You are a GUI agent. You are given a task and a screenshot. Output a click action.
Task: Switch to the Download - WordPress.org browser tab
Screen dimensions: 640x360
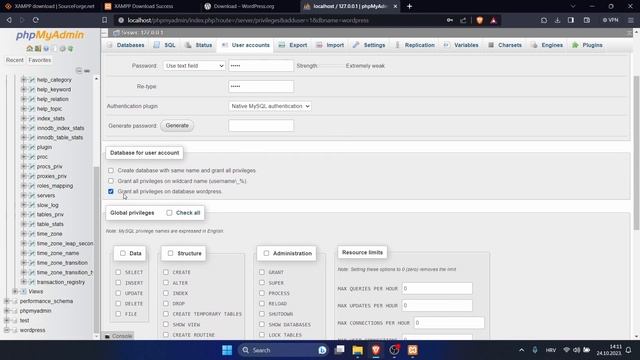click(244, 6)
